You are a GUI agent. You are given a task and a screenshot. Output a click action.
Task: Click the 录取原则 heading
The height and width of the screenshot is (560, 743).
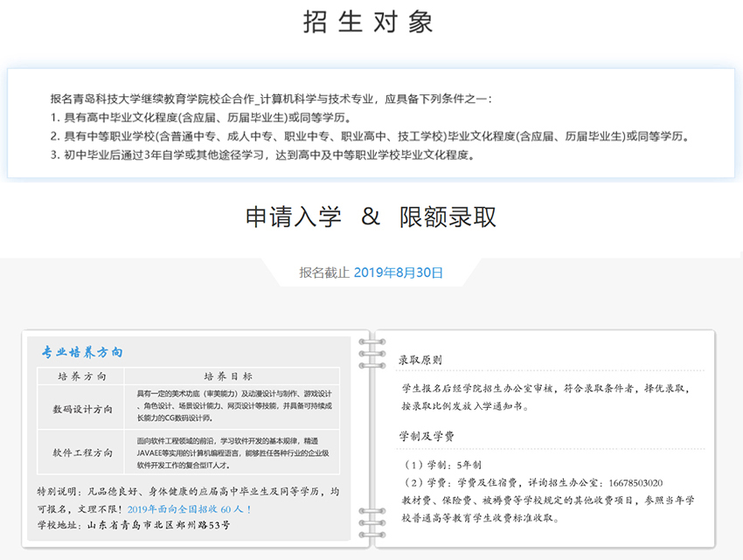coord(420,359)
